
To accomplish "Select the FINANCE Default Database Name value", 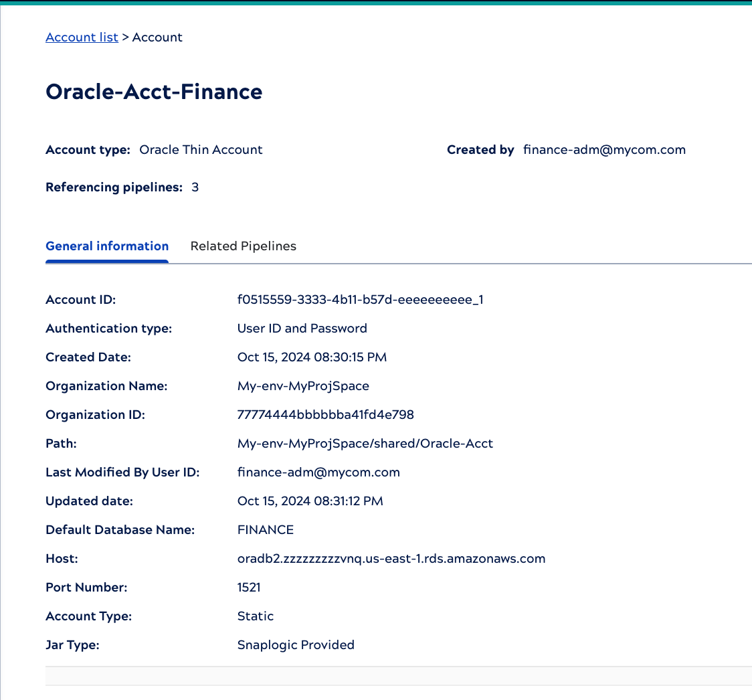I will point(266,529).
